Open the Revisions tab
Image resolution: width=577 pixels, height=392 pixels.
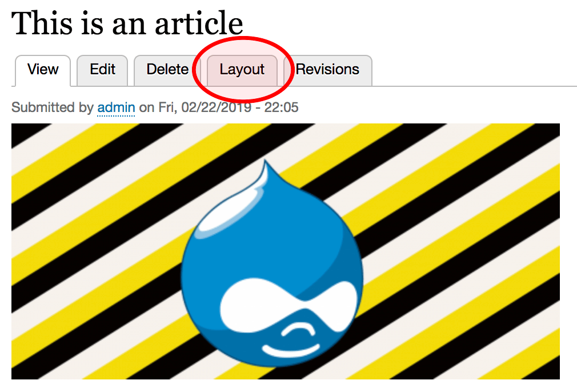327,69
